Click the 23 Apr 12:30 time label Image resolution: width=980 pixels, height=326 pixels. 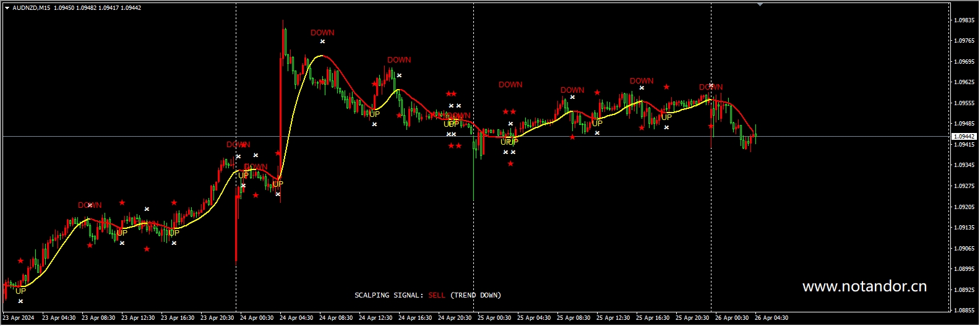[138, 318]
